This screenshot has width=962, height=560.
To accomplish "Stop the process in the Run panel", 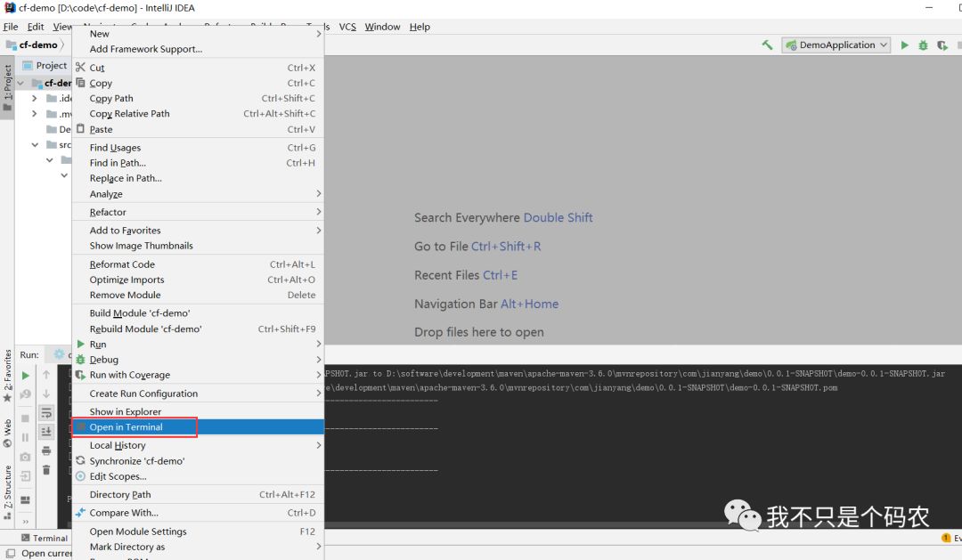I will click(x=25, y=418).
